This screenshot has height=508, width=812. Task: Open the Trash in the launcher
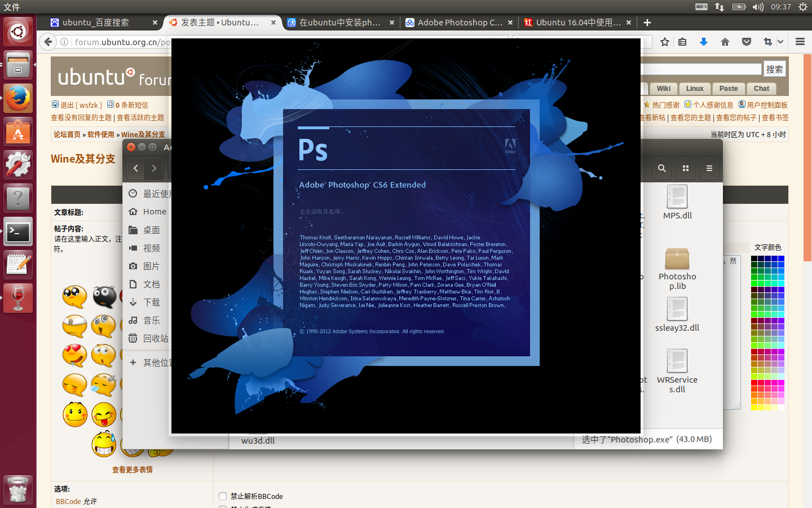pos(18,489)
